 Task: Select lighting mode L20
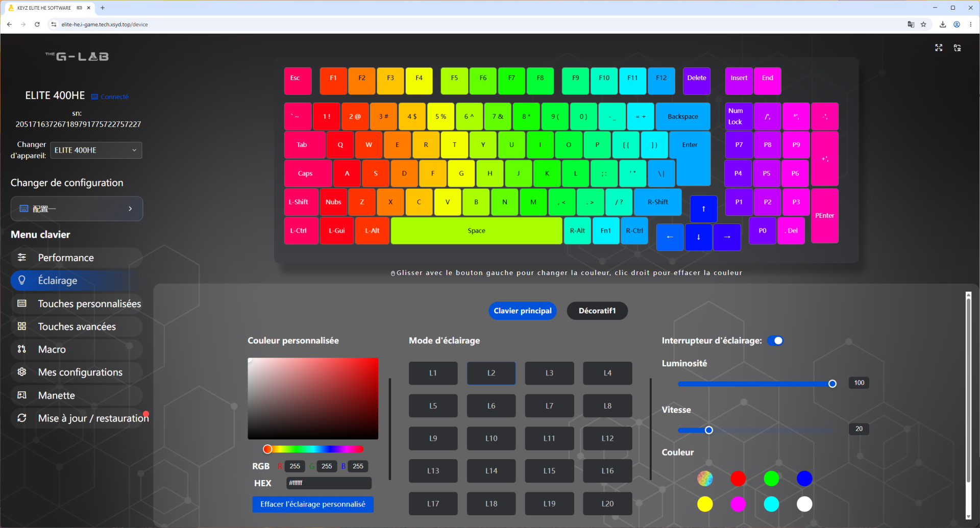pyautogui.click(x=607, y=504)
